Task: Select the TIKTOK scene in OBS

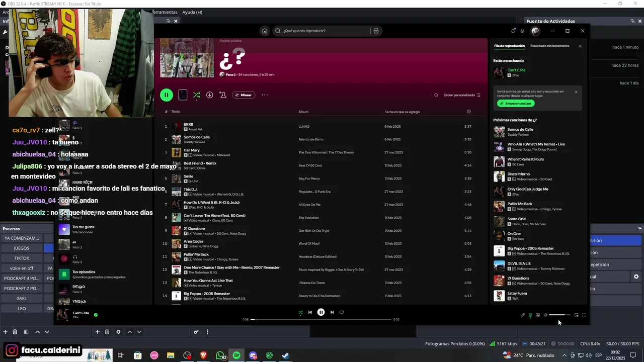Action: [21, 258]
